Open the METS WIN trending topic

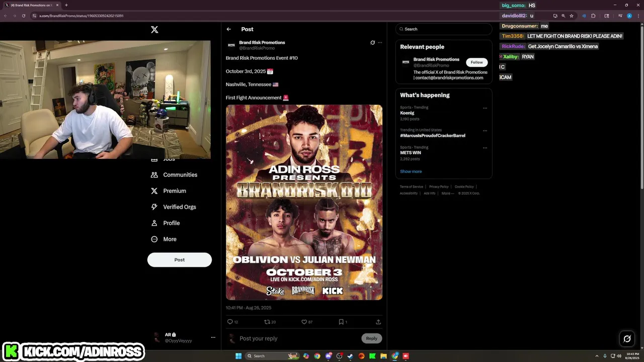411,153
